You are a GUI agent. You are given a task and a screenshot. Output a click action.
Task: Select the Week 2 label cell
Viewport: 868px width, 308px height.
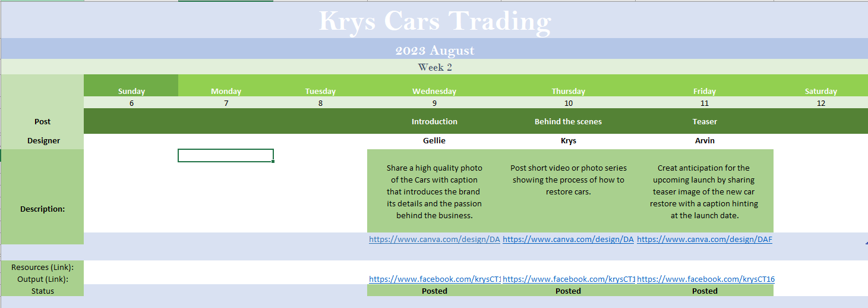coord(434,67)
